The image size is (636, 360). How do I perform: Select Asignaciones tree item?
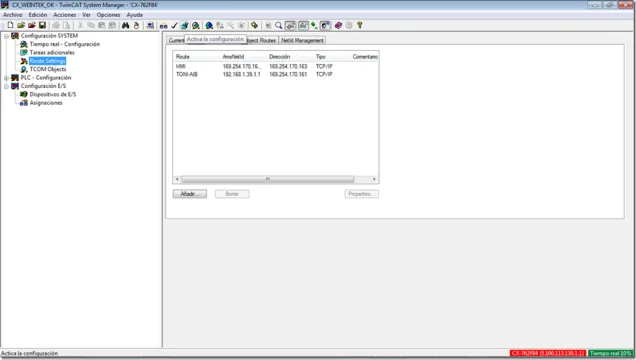point(46,103)
